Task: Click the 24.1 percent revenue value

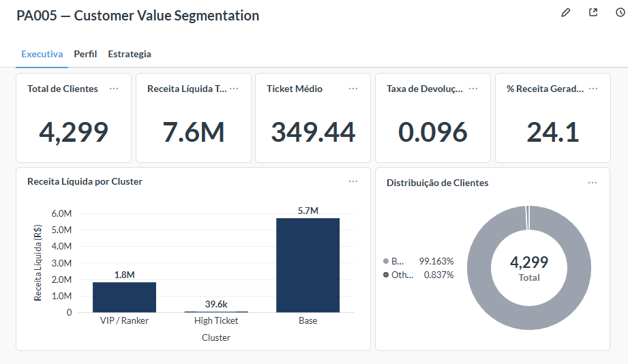Action: [553, 132]
